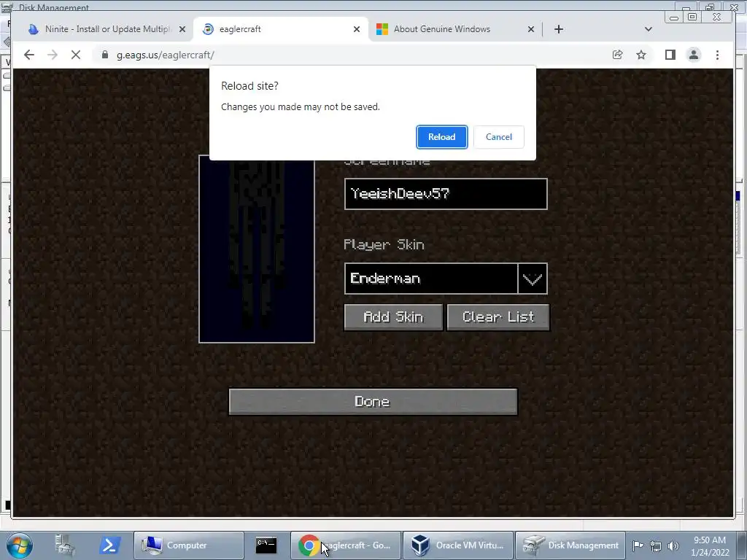The image size is (747, 560).
Task: Switch to Oracle VM VirtualBox in the taskbar
Action: pos(458,545)
